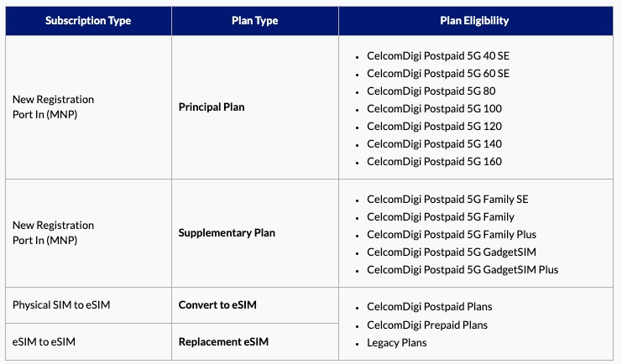Screen dimensions: 622x364
Task: Click the Plan Eligibility column header
Action: (x=474, y=21)
